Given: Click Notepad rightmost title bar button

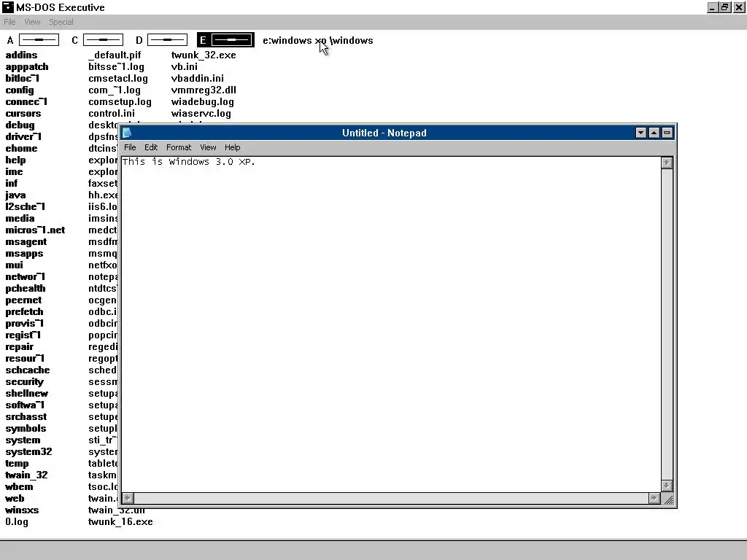Looking at the screenshot, I should click(x=667, y=133).
